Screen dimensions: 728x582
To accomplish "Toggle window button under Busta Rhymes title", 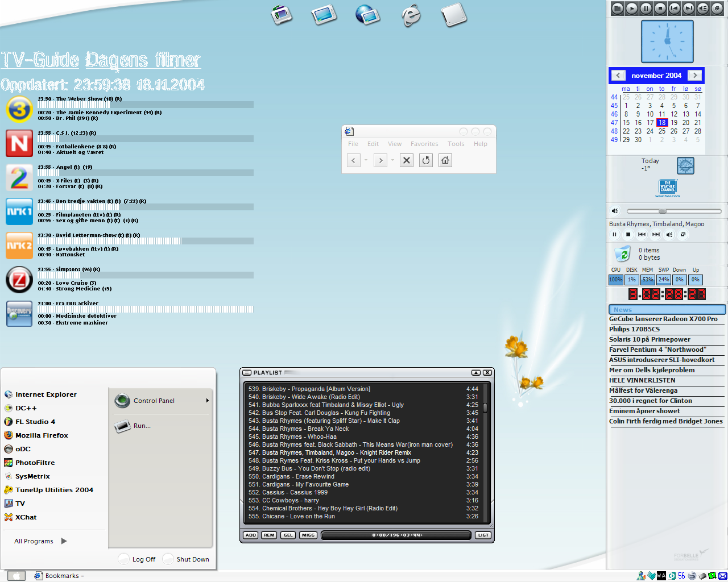I will tap(683, 234).
